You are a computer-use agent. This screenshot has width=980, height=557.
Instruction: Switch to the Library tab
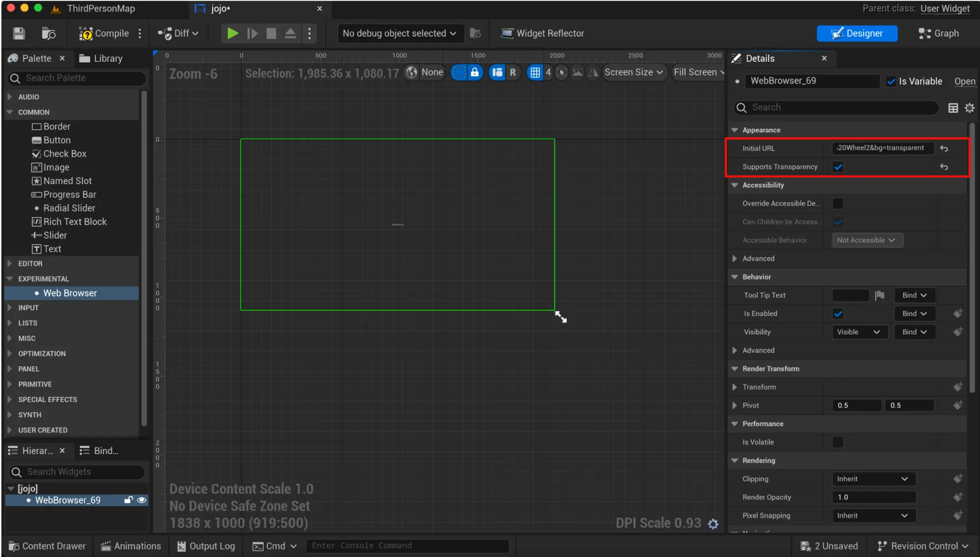(101, 58)
